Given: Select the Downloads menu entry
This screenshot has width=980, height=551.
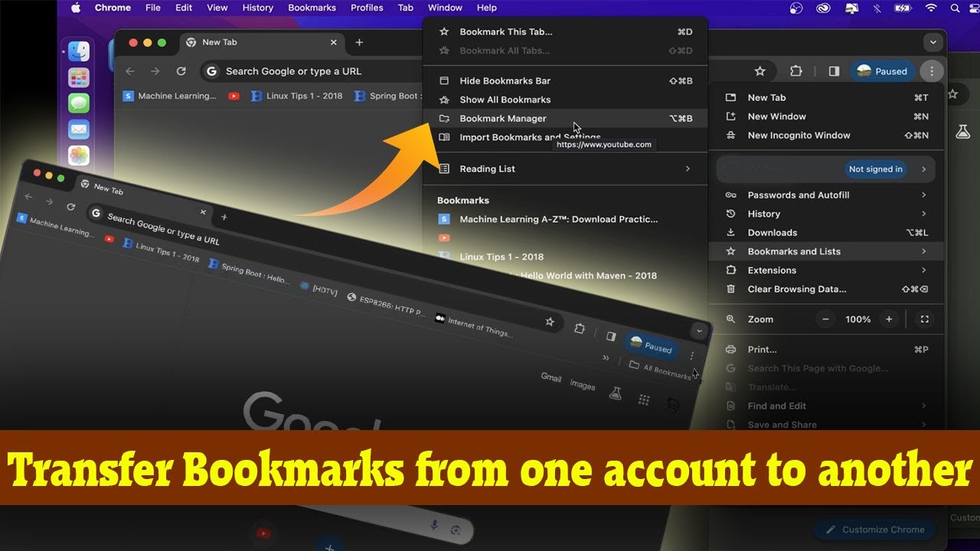Looking at the screenshot, I should point(826,233).
